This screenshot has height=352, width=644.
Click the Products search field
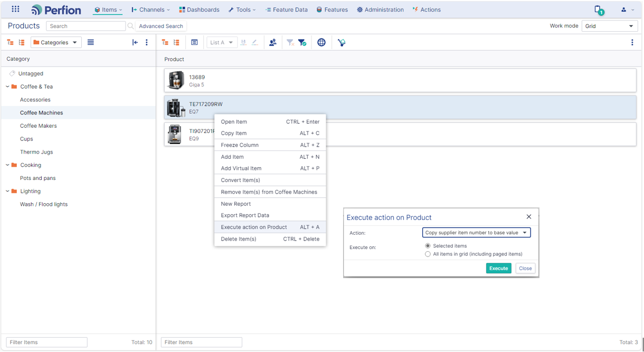[x=86, y=26]
